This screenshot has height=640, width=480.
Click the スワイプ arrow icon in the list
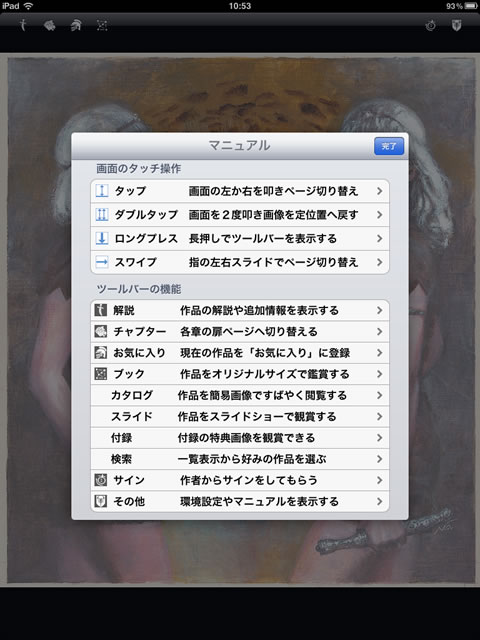point(102,262)
